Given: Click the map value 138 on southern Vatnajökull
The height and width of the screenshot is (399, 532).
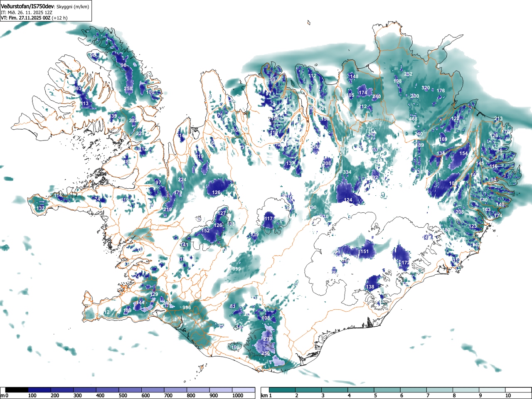Looking at the screenshot, I should point(370,287).
